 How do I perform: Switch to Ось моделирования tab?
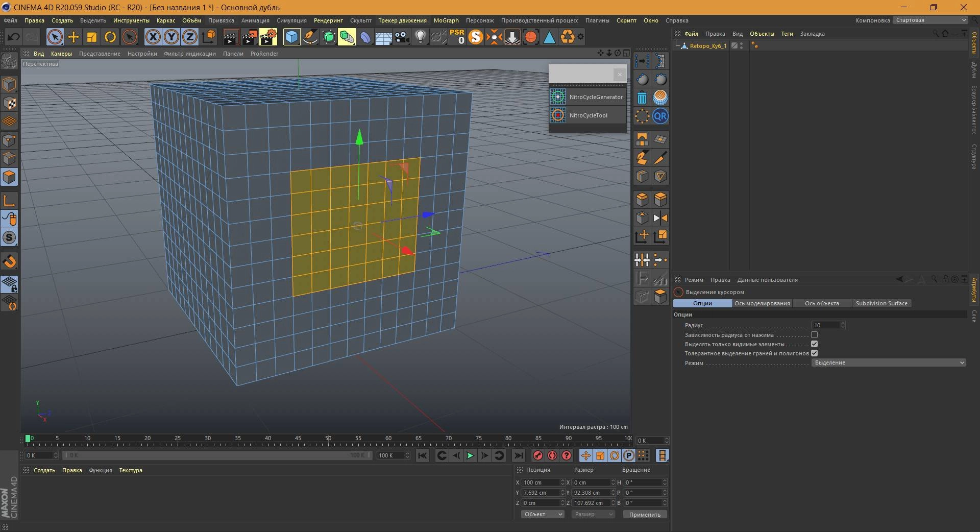762,303
